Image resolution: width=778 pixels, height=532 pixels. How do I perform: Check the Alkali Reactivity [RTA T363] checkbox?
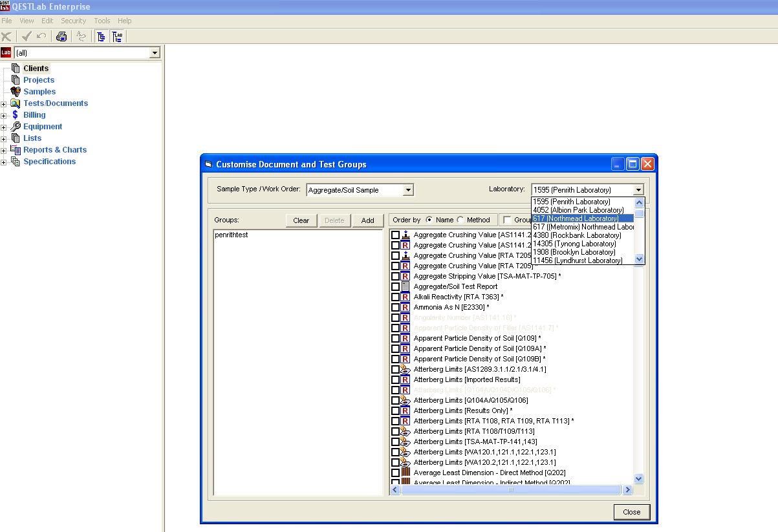395,297
